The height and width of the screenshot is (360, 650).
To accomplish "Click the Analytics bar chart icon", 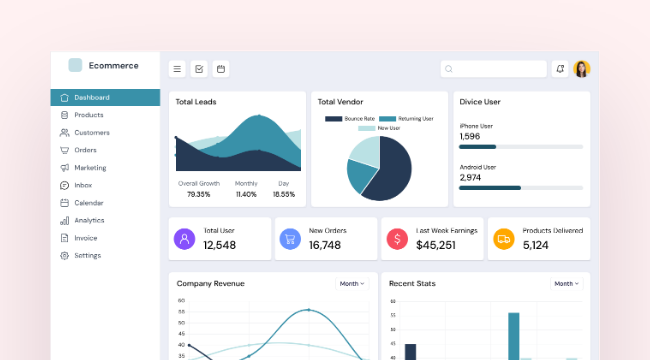I will tap(64, 221).
